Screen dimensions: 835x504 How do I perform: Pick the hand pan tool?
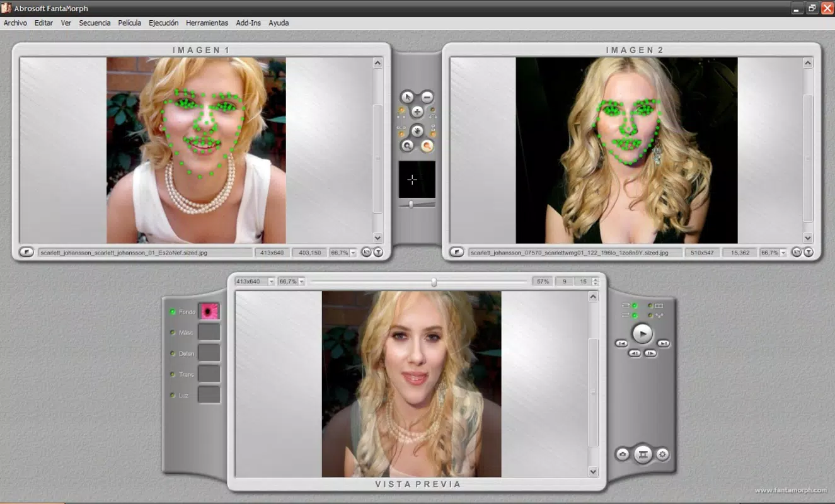[x=417, y=130]
